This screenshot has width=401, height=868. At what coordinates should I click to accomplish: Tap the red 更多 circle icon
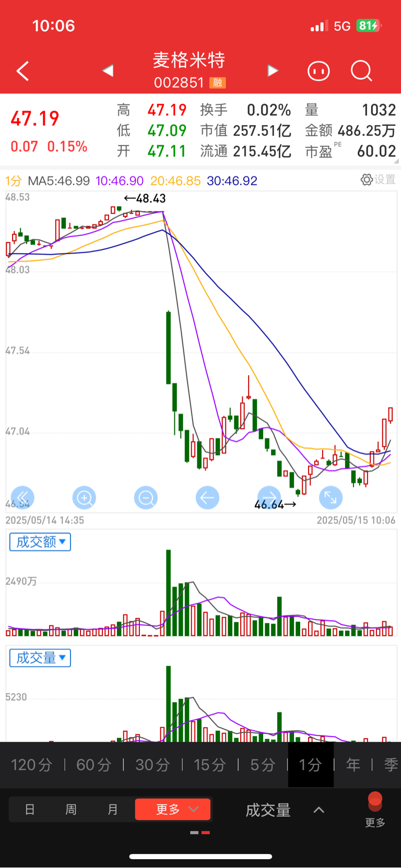point(375,810)
